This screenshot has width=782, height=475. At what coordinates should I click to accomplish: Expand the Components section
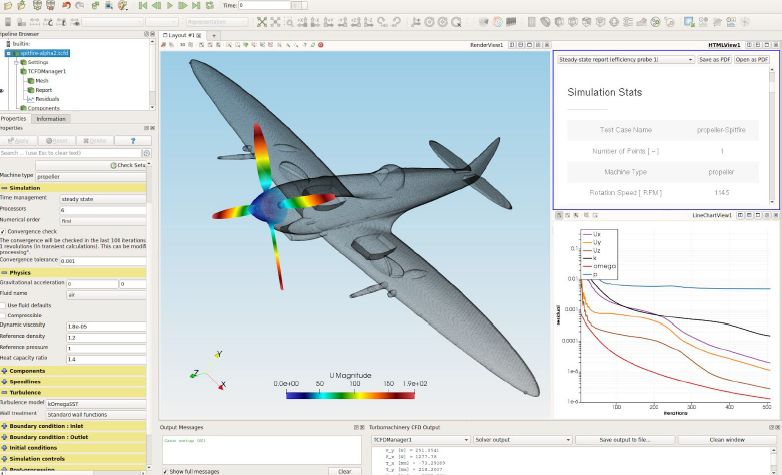[x=73, y=371]
